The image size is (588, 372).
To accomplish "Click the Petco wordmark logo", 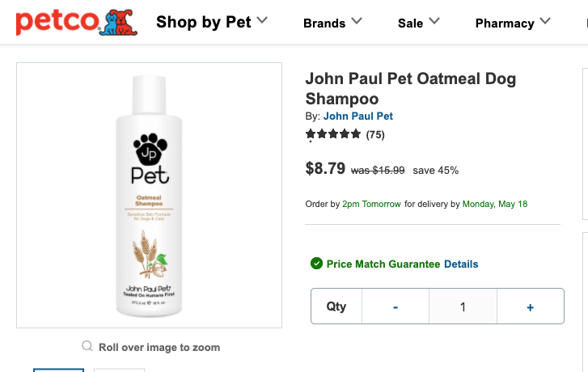I will click(55, 22).
